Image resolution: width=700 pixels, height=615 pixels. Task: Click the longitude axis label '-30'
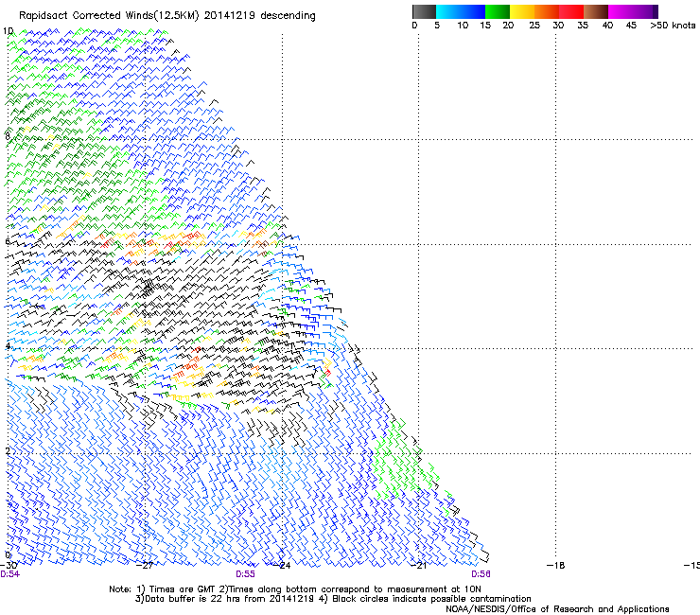pos(9,565)
